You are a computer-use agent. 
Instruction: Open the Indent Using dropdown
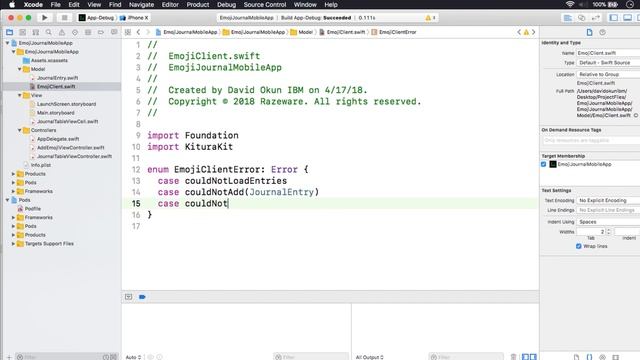click(608, 222)
